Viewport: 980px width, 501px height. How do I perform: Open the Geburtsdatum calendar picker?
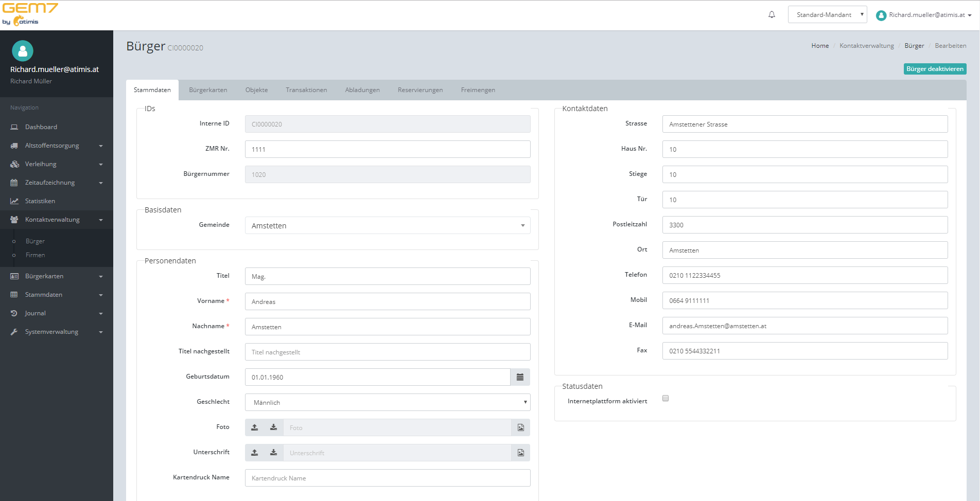[x=520, y=377]
